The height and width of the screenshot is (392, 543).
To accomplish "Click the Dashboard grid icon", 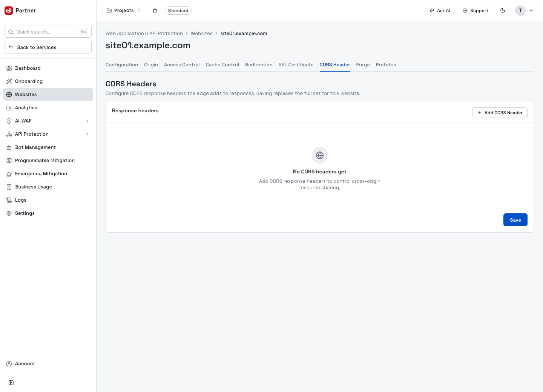I will click(x=9, y=68).
